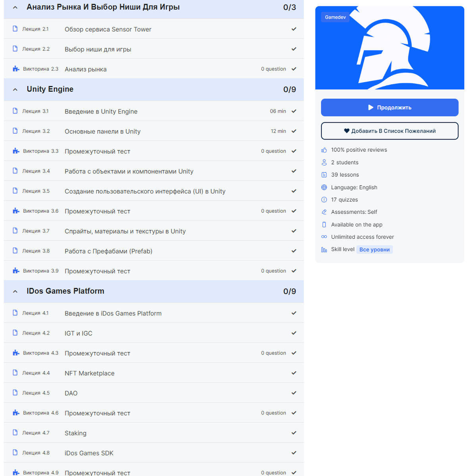Click the 39 lessons text
The height and width of the screenshot is (476, 467).
[345, 175]
